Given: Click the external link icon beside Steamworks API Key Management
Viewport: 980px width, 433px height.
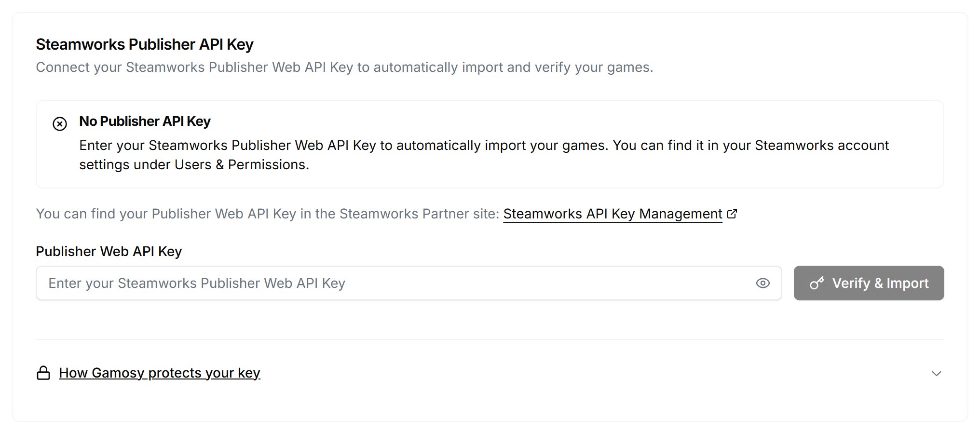Looking at the screenshot, I should [x=732, y=214].
